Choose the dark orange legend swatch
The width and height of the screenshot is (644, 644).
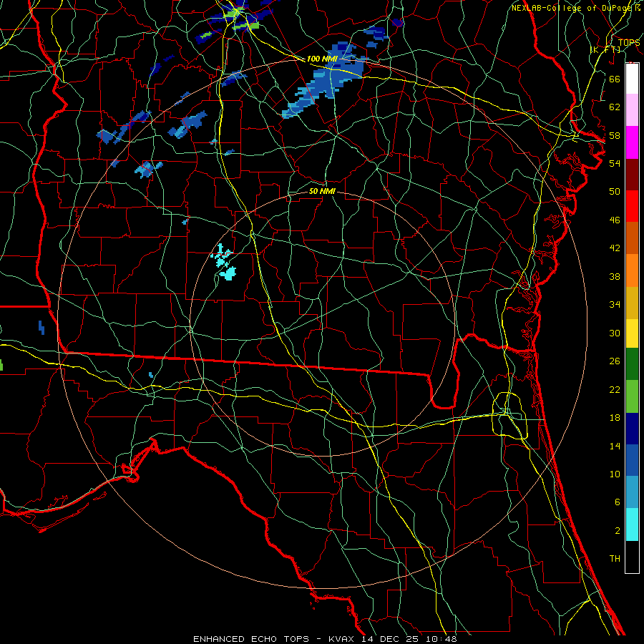point(632,238)
